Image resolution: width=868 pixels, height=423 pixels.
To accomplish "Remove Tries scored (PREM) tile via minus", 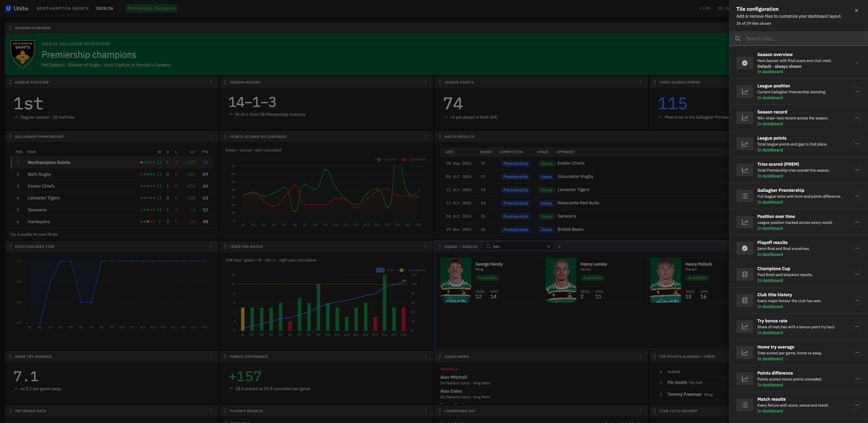I will click(x=857, y=170).
